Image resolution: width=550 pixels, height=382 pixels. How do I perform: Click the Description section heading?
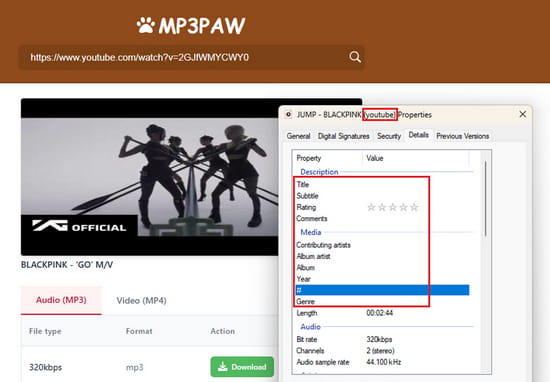[319, 172]
